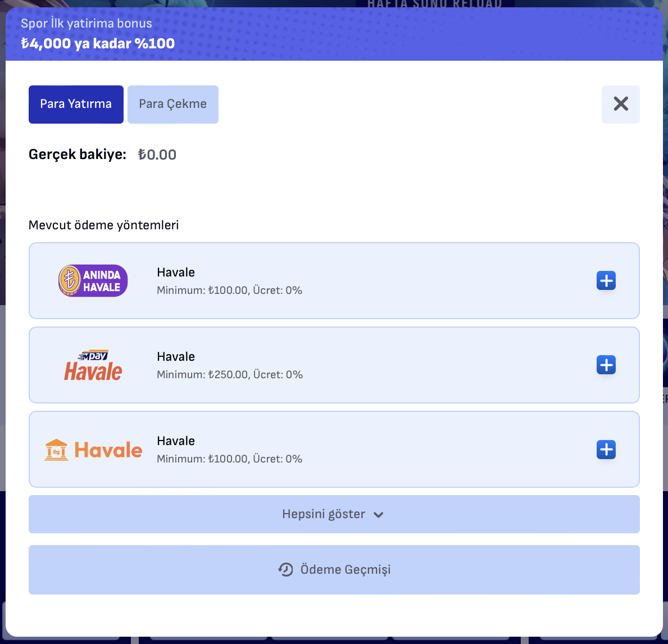Click Minimum ₺100.00 text in third Havale row
Image resolution: width=668 pixels, height=644 pixels.
pyautogui.click(x=202, y=459)
